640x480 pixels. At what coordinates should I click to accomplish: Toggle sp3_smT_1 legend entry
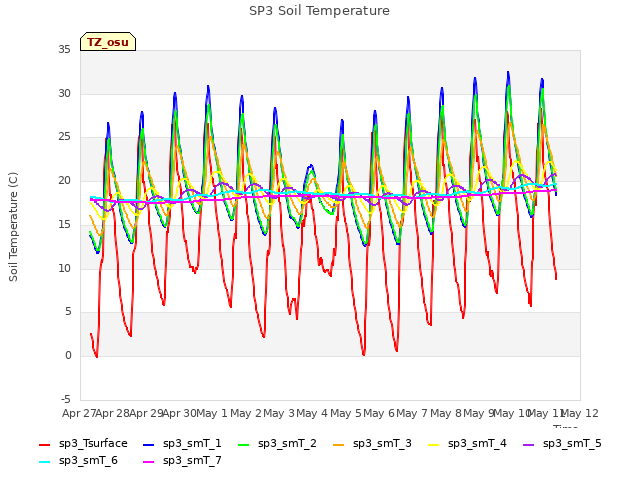[x=182, y=444]
